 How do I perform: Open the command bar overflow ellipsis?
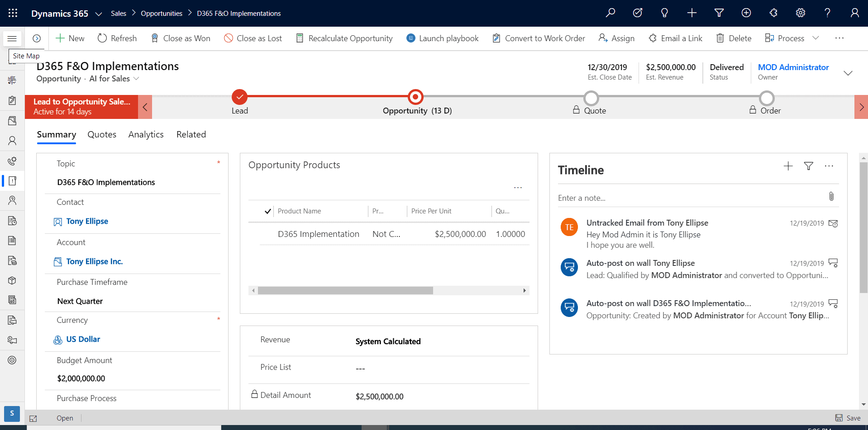(x=839, y=38)
